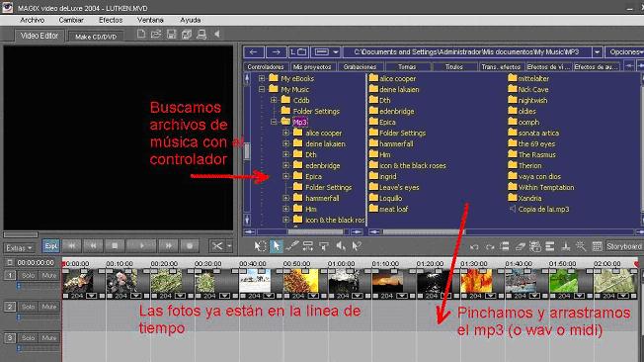
Task: Select track number 2 button
Action: pyautogui.click(x=10, y=307)
